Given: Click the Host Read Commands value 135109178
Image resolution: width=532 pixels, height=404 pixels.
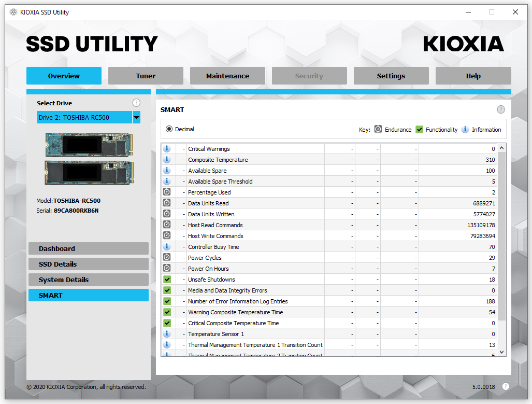Looking at the screenshot, I should tap(481, 225).
